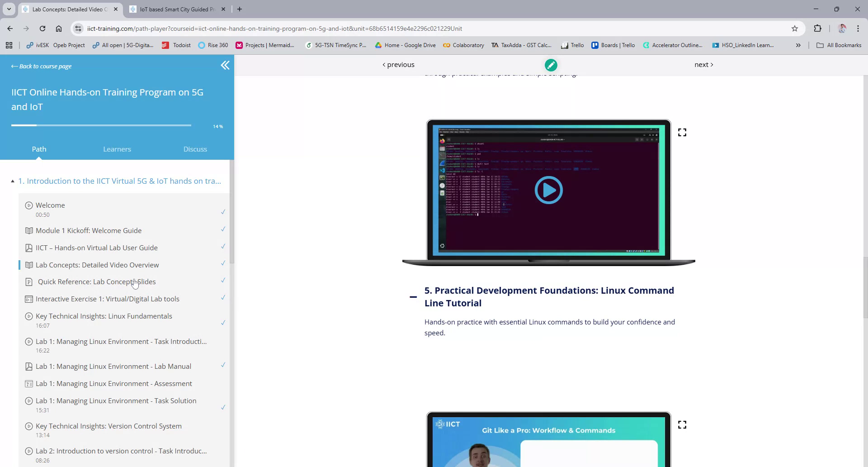Screen dimensions: 868x467
Task: Click the 14% course progress bar
Action: 100,125
